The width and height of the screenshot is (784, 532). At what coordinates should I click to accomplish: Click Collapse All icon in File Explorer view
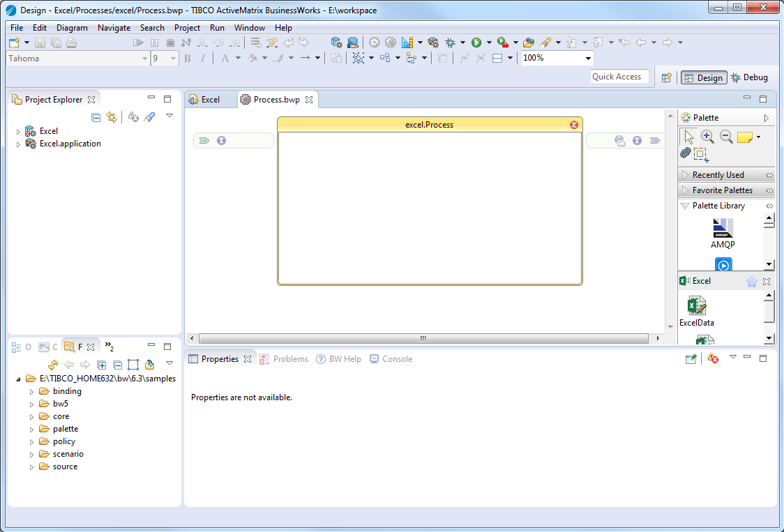click(x=117, y=365)
